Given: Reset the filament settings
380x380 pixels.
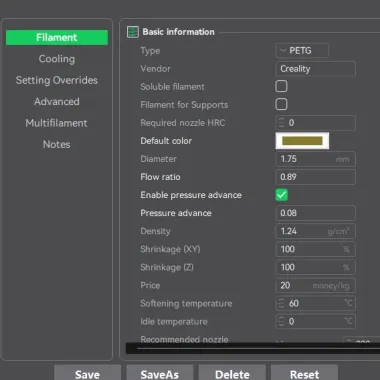Looking at the screenshot, I should click(x=304, y=373).
